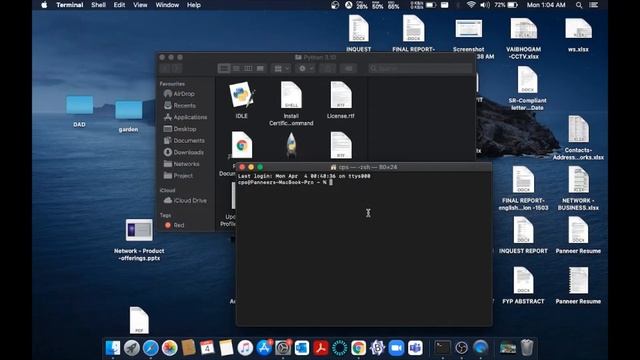The image size is (640, 360).
Task: Open the volume control in menu bar
Action: (485, 5)
